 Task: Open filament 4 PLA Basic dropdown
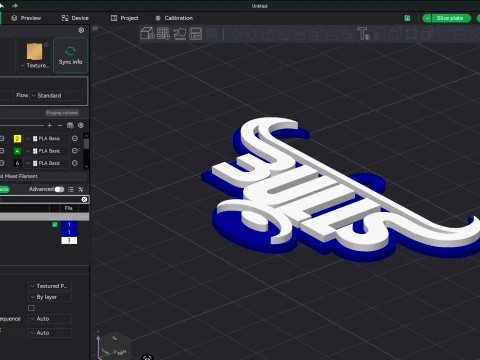[x=47, y=151]
